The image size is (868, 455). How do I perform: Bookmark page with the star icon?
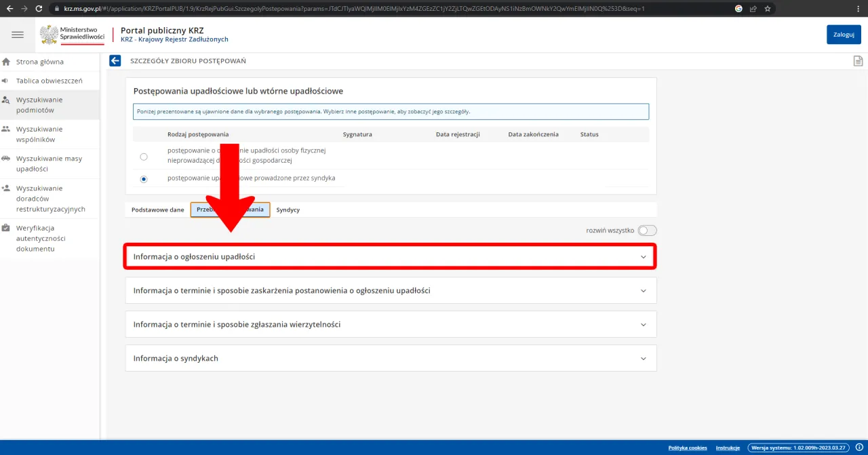[768, 9]
